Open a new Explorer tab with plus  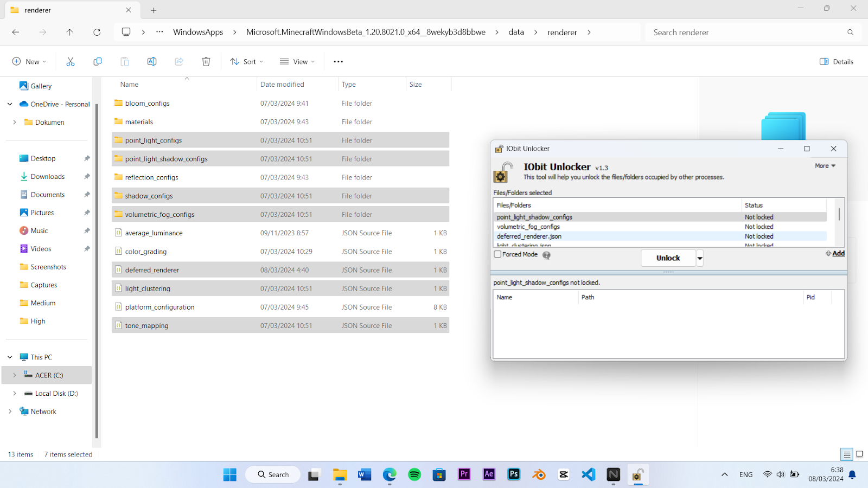[154, 10]
